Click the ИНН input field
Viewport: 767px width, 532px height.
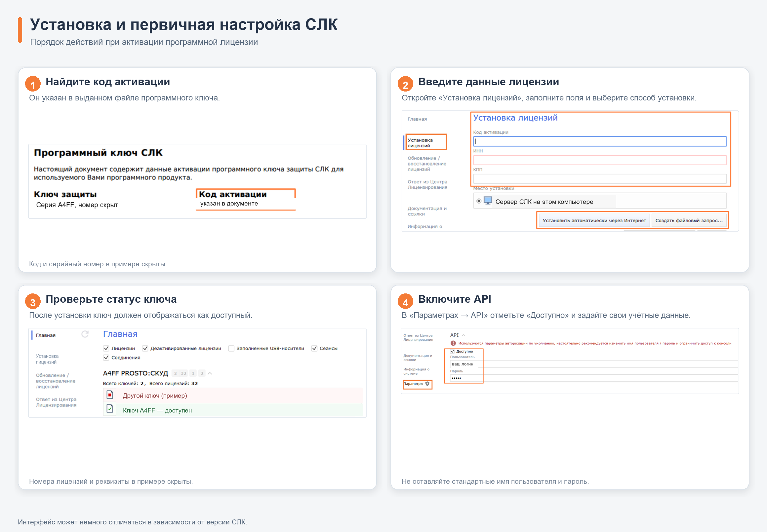pos(600,160)
